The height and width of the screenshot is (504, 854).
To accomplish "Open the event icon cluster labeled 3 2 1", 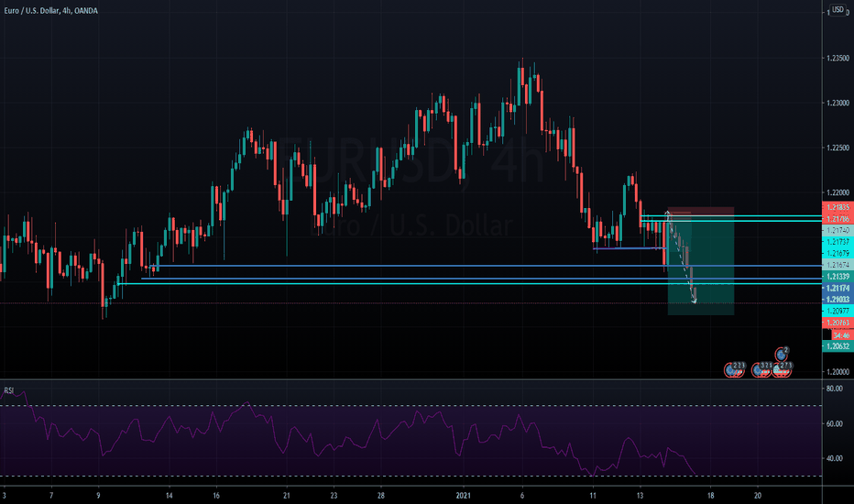I will pos(761,370).
